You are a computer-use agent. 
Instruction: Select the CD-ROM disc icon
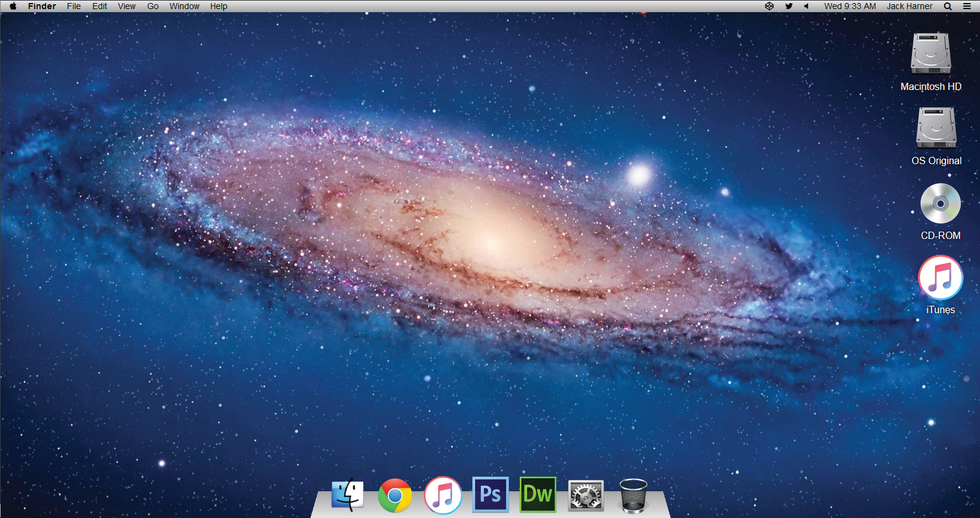[940, 204]
